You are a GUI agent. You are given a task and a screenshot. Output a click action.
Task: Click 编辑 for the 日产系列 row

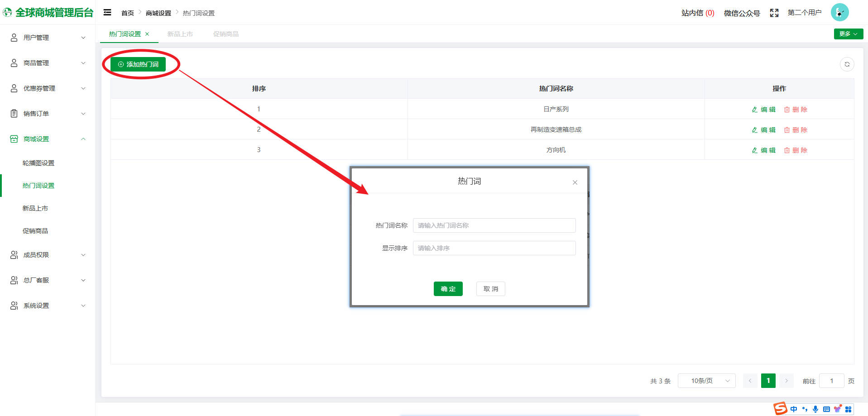tap(764, 110)
